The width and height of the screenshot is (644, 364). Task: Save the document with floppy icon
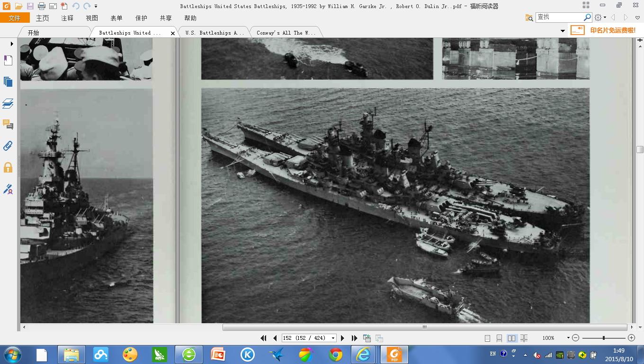30,6
